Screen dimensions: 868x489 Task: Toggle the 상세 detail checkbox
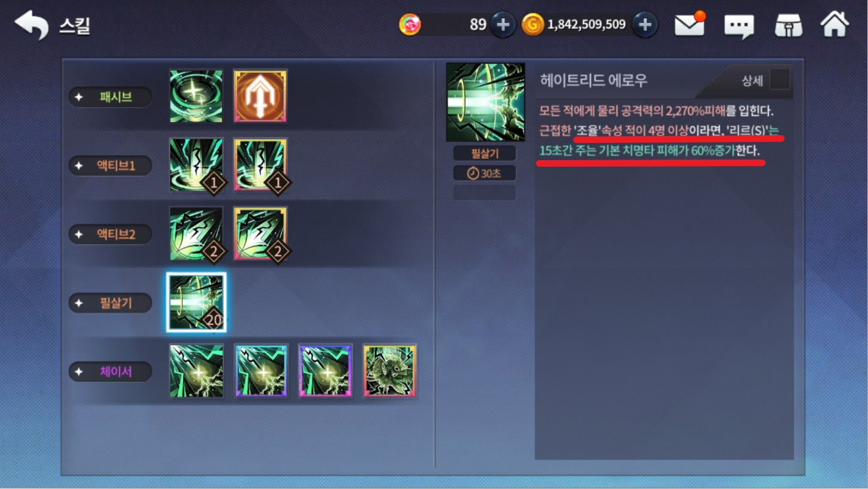pos(779,80)
